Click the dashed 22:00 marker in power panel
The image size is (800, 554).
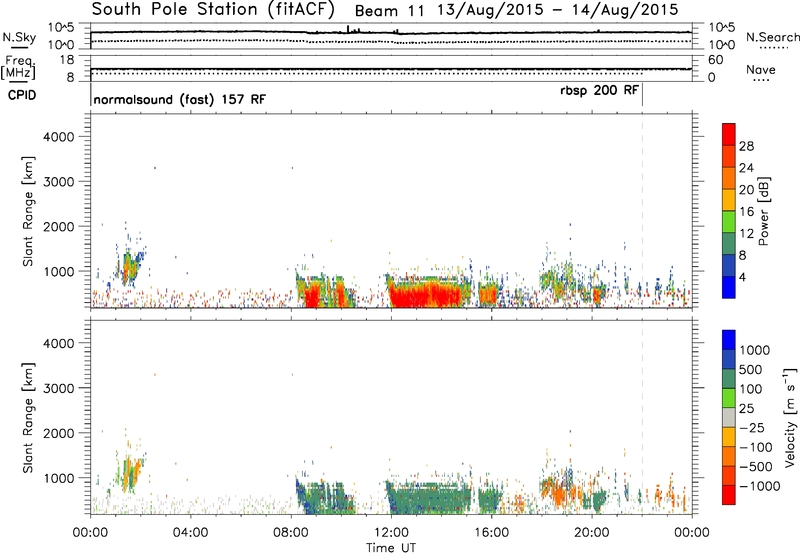point(642,211)
